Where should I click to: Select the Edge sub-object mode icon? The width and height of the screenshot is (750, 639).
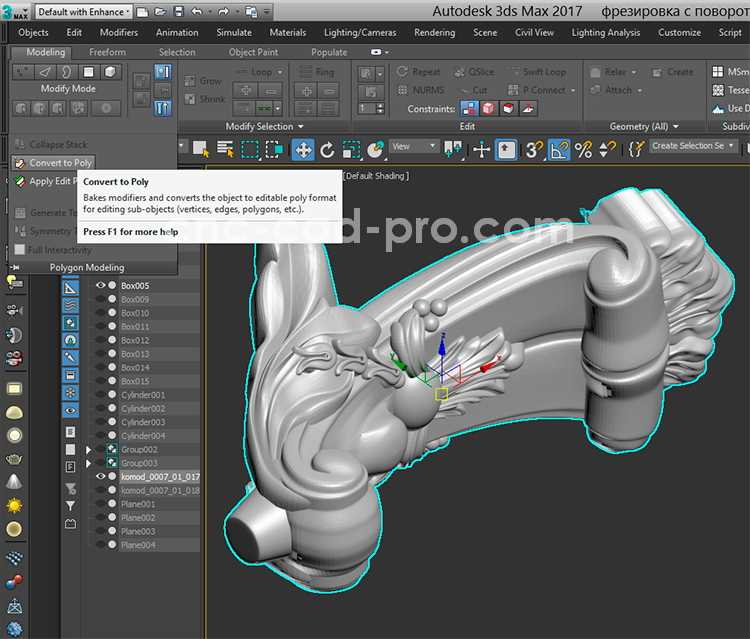click(44, 72)
